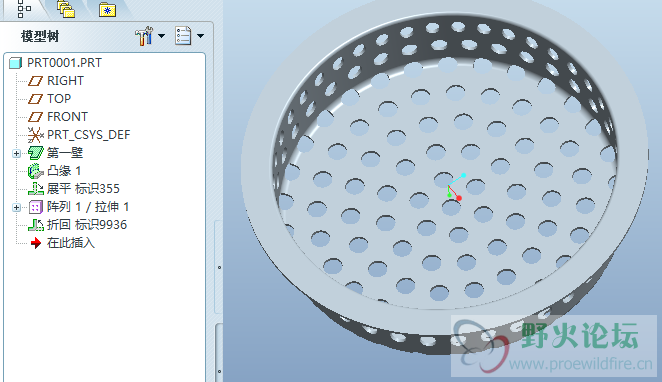Open the model tree tab icon
Image resolution: width=662 pixels, height=382 pixels.
click(x=24, y=9)
